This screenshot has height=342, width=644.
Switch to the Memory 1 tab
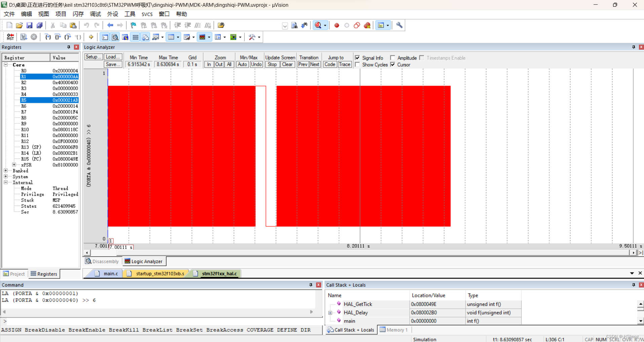click(393, 330)
